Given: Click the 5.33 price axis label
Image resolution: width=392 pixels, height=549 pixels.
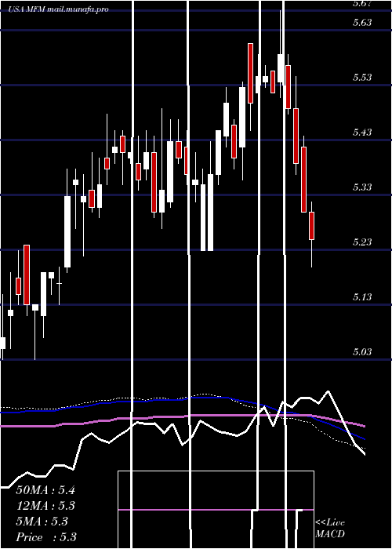Looking at the screenshot, I should tap(362, 187).
